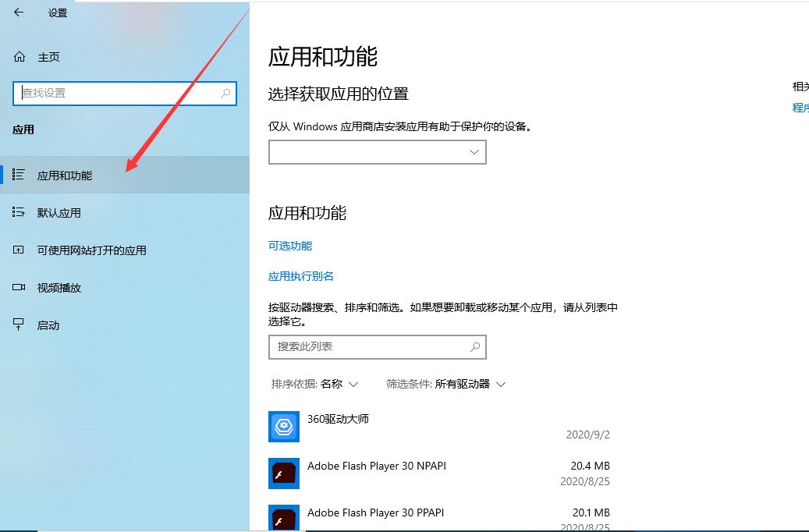Open the 应用执行别名 link

click(301, 276)
